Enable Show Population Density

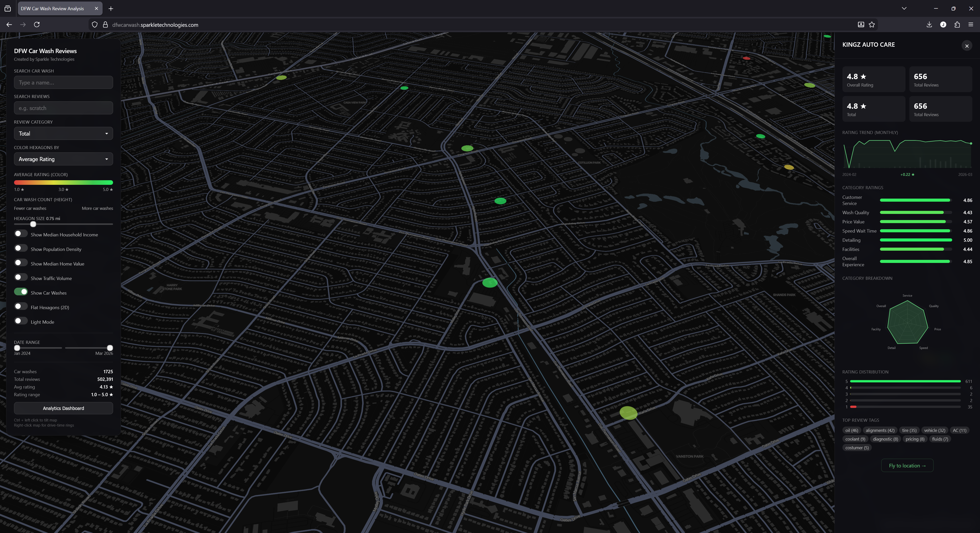coord(21,248)
